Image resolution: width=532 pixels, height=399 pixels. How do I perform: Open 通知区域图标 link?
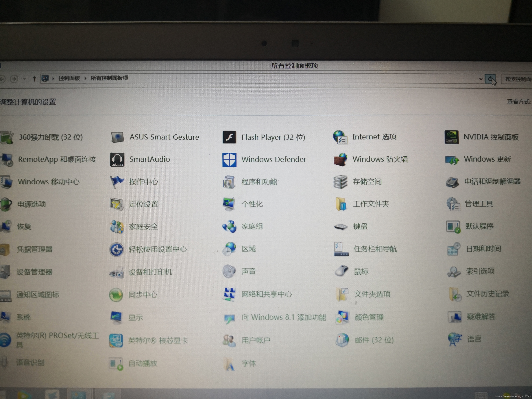coord(38,295)
